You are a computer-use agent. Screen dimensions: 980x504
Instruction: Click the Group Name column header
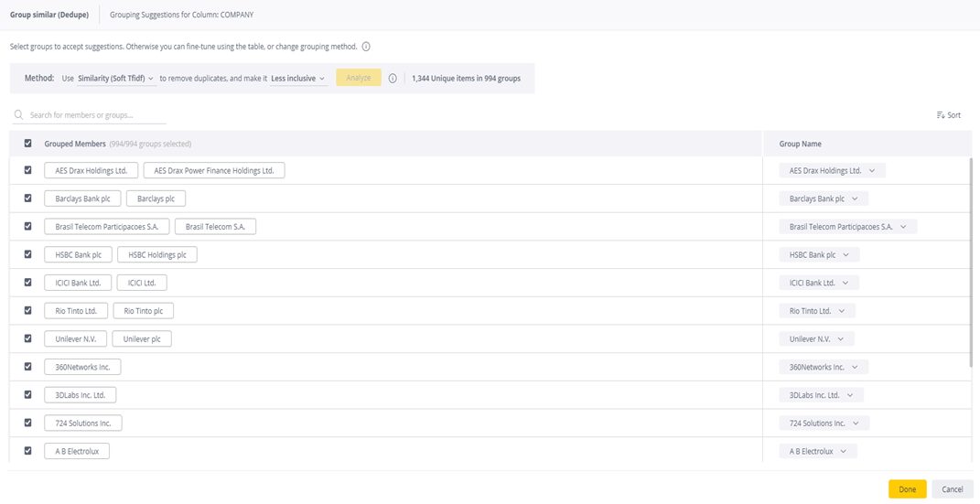800,144
